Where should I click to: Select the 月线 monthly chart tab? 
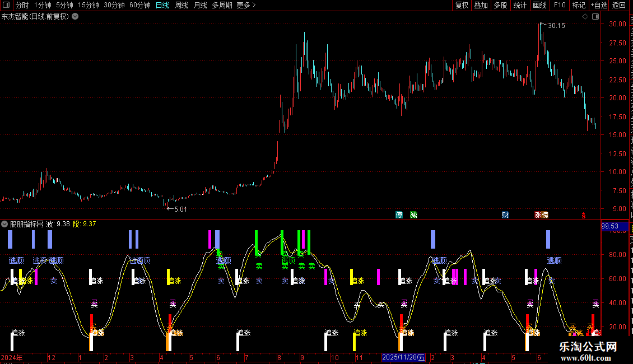(x=200, y=5)
